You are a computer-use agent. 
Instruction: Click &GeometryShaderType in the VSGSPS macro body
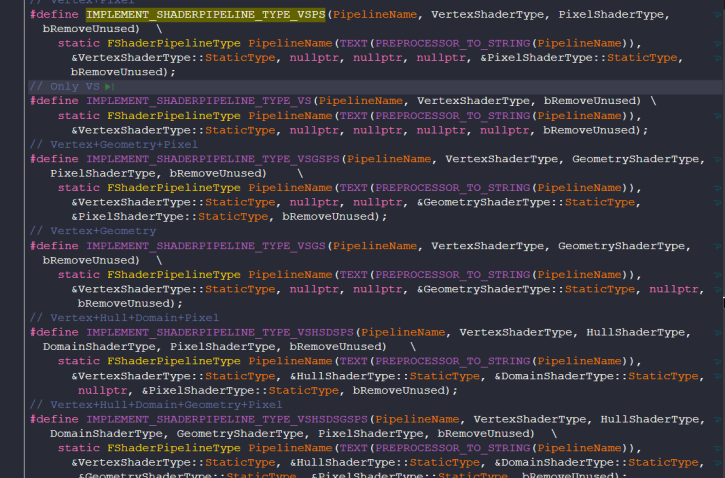tap(484, 202)
